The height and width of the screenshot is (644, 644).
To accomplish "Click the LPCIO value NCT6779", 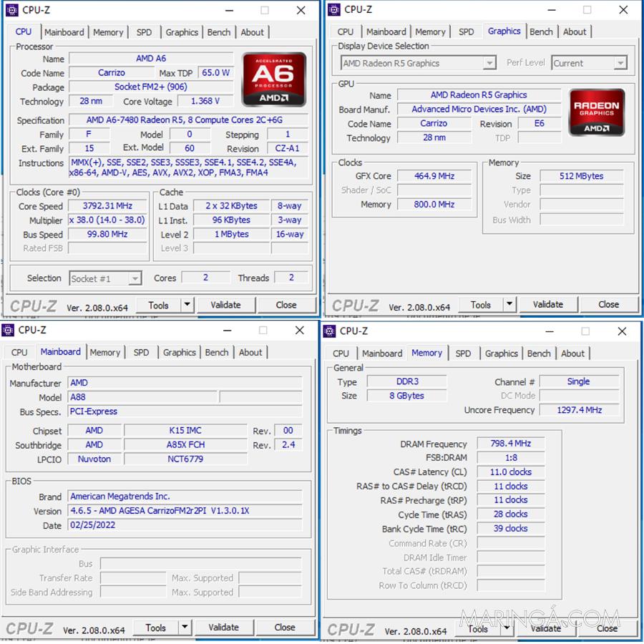I will [x=185, y=459].
